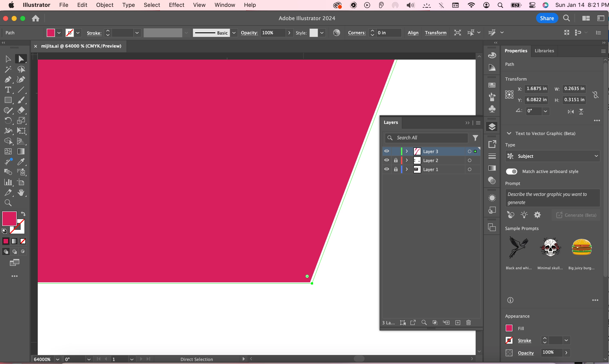
Task: Open the zoom level dropdown 64000%
Action: click(x=58, y=359)
